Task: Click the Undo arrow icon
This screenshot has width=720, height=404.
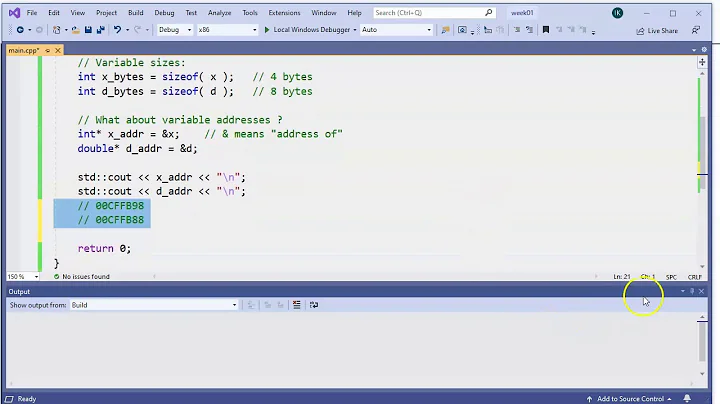Action: [118, 30]
